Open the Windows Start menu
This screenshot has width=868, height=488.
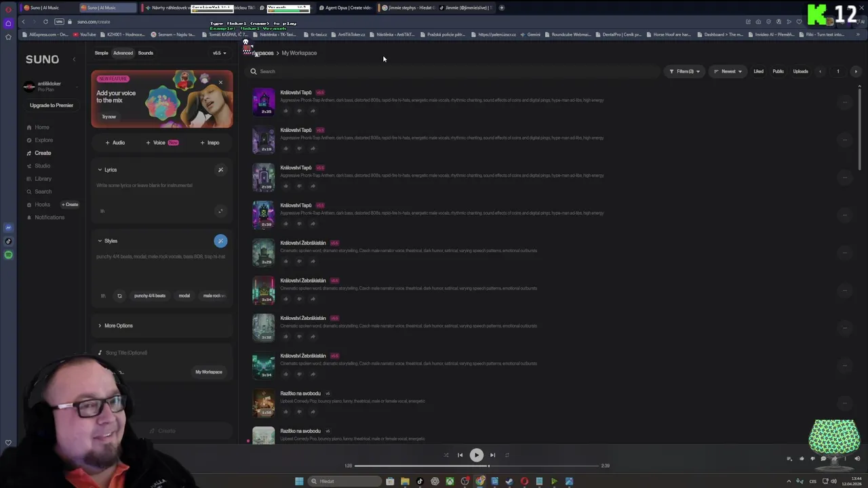point(299,481)
